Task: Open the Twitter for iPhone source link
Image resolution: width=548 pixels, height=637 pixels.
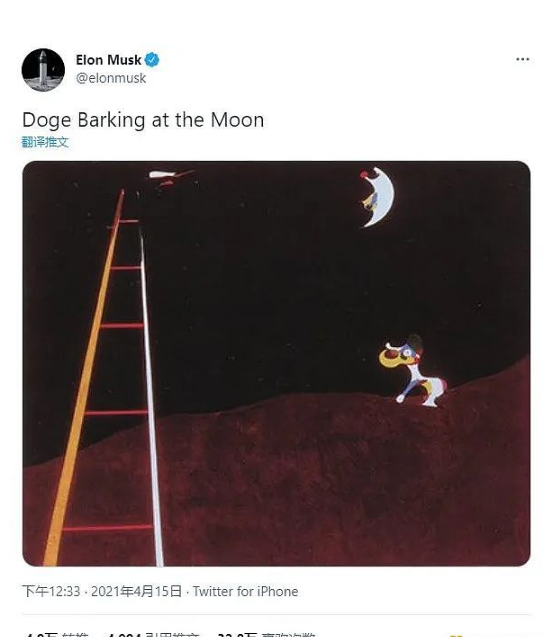Action: (x=245, y=591)
